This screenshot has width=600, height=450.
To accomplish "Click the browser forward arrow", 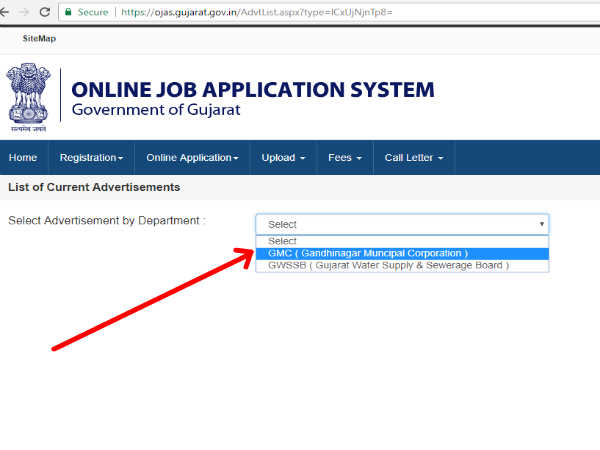I will click(24, 12).
